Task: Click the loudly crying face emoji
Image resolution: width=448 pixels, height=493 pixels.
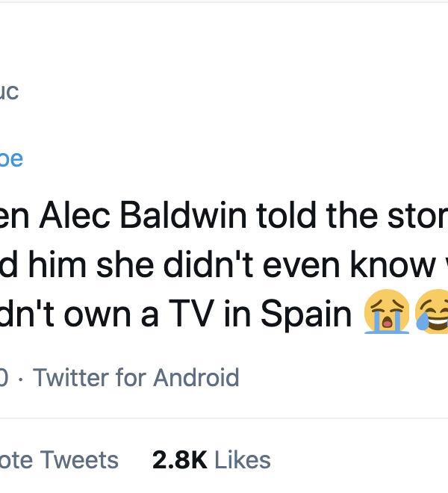Action: tap(387, 314)
